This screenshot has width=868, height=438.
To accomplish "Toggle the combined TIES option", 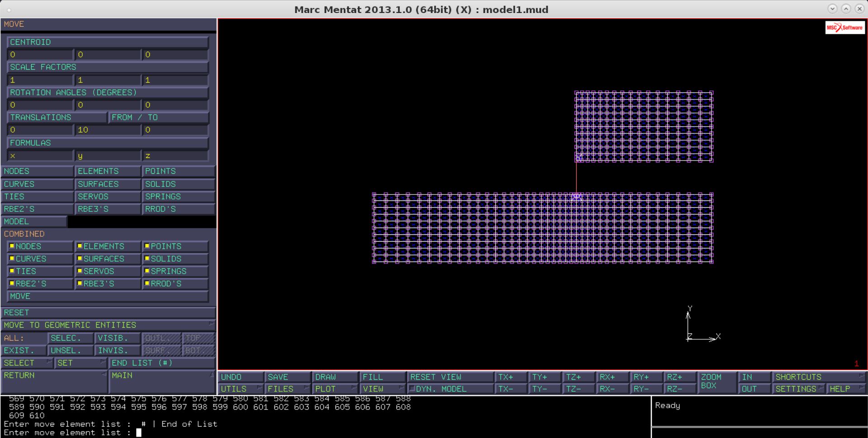I will coord(40,271).
